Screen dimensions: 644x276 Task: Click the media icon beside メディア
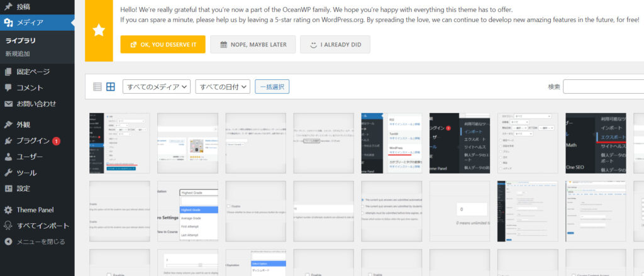(8, 23)
